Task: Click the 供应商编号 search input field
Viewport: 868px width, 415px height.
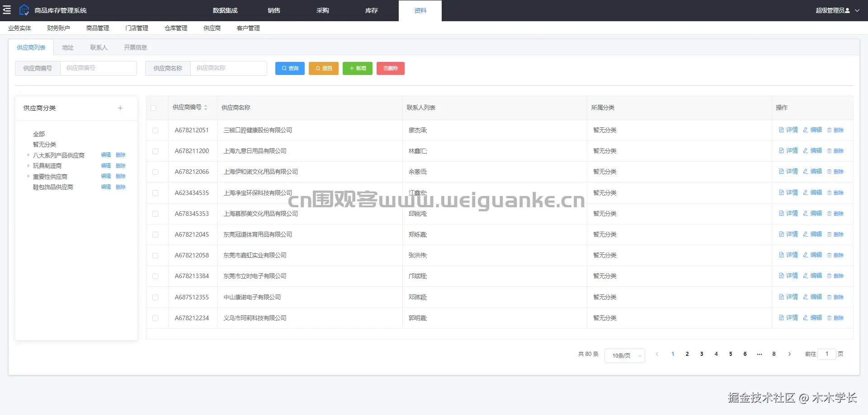Action: point(99,68)
